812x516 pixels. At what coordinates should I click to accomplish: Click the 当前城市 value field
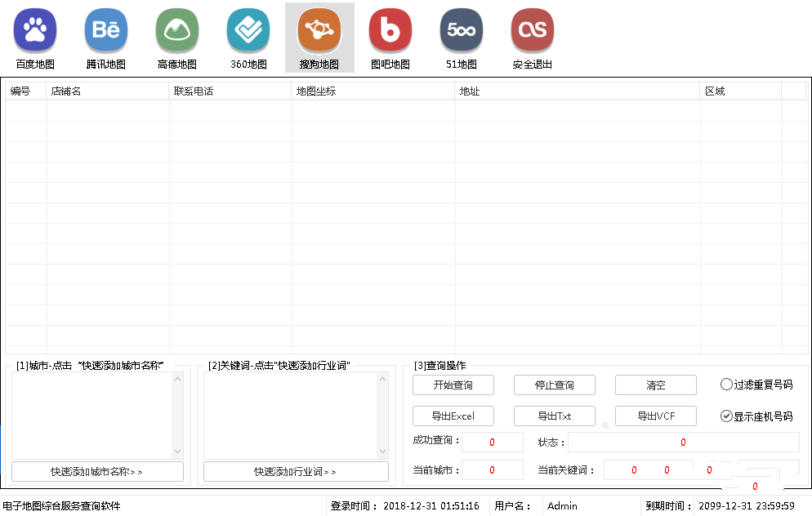493,470
